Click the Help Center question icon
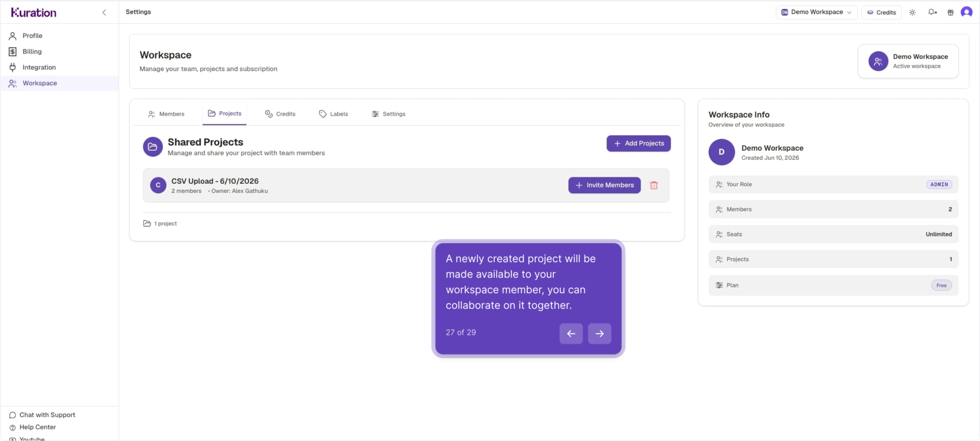Screen dimensions: 980x441 (13, 428)
